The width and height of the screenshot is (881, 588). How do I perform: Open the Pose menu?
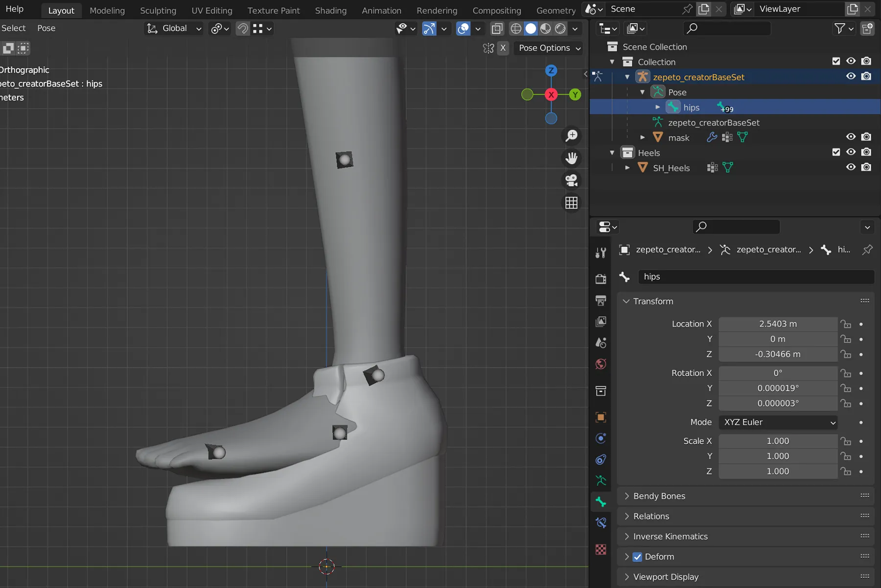(x=46, y=28)
